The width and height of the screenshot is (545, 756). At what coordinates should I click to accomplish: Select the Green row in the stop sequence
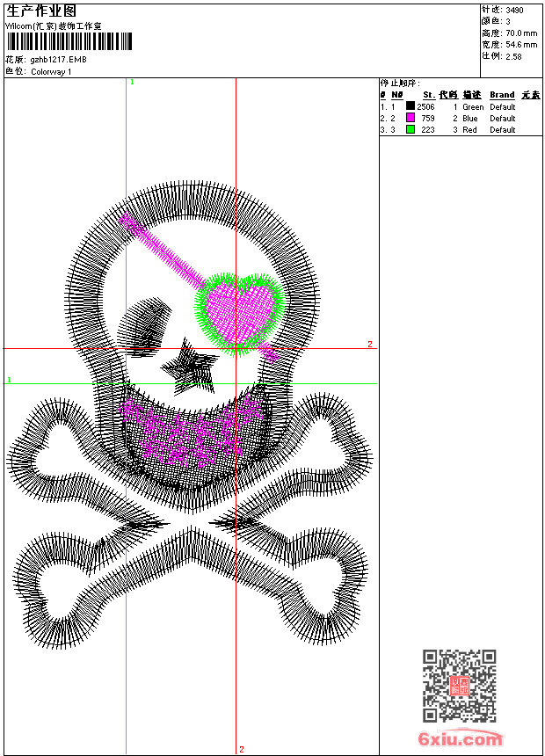click(472, 106)
